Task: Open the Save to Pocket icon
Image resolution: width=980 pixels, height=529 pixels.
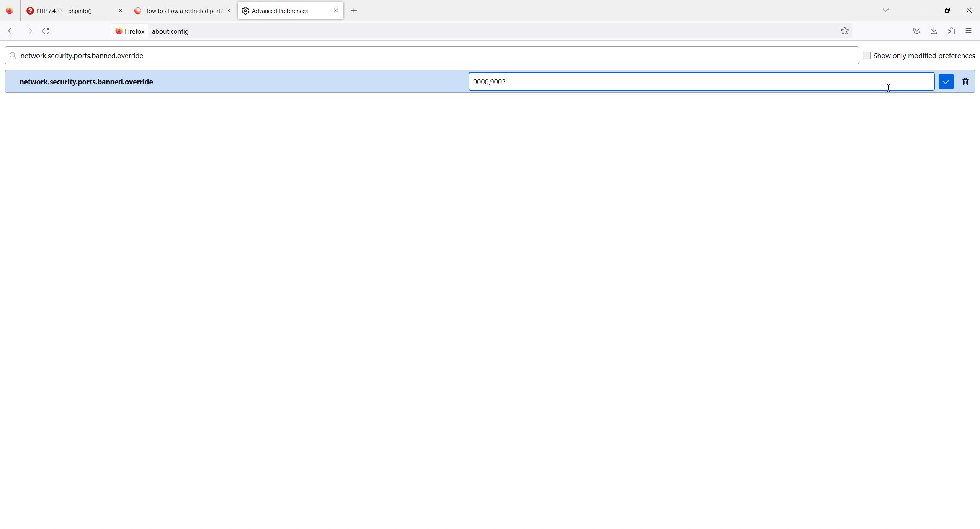Action: click(916, 31)
